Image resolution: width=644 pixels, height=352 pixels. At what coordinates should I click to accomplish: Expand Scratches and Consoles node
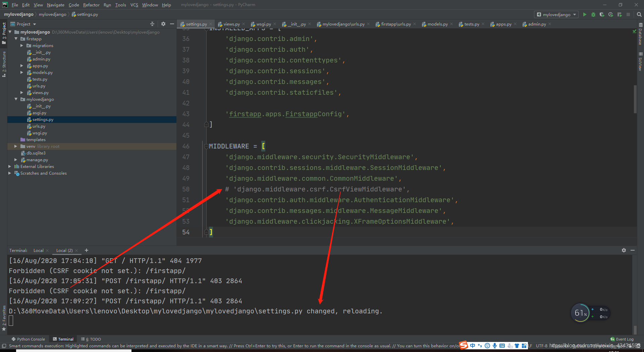point(10,173)
